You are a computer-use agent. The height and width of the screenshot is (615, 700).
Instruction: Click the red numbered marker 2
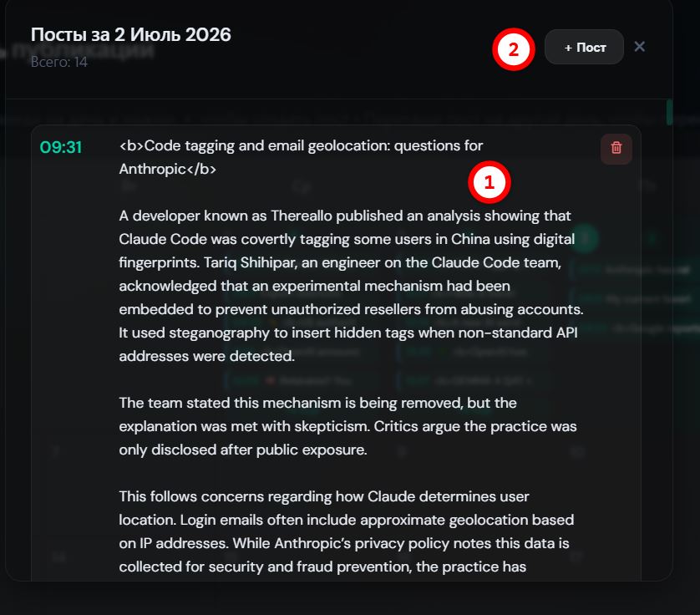514,49
